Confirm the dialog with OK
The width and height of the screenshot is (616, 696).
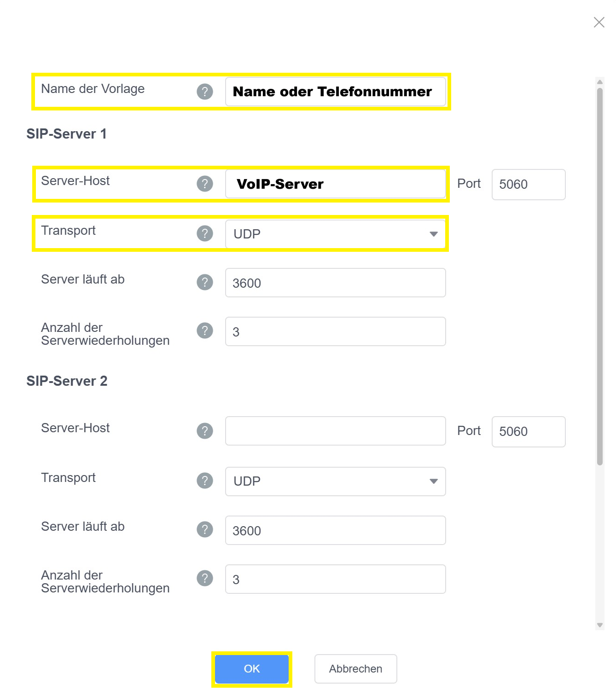[252, 669]
